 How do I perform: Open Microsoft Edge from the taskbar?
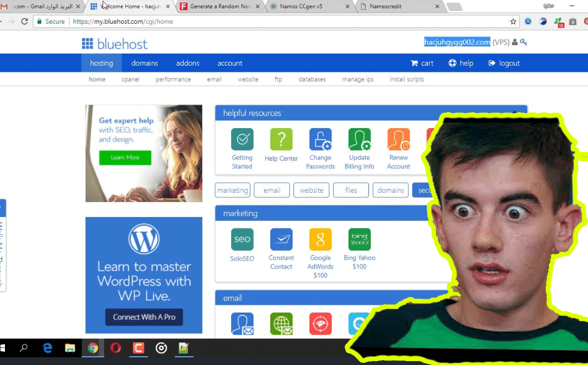pyautogui.click(x=47, y=348)
